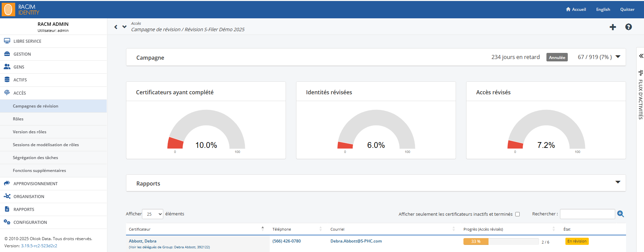Expand the Flux d'activités side panel
This screenshot has width=644, height=252.
coord(641,56)
